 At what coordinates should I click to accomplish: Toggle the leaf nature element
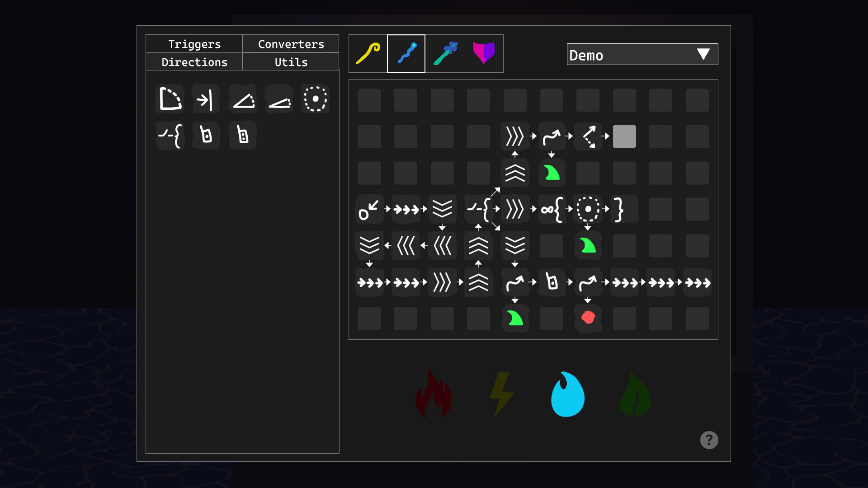(x=635, y=394)
